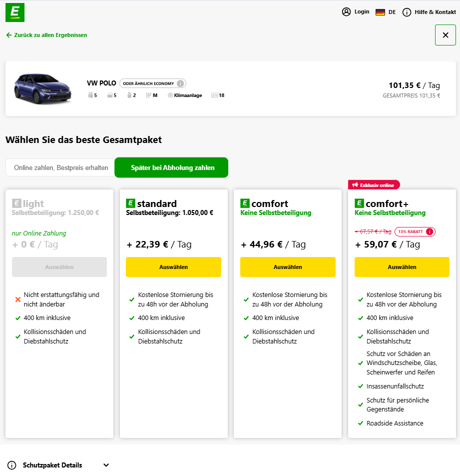Click the Exklusiv online megaphone badge
Screen dimensions: 460x476
(374, 185)
